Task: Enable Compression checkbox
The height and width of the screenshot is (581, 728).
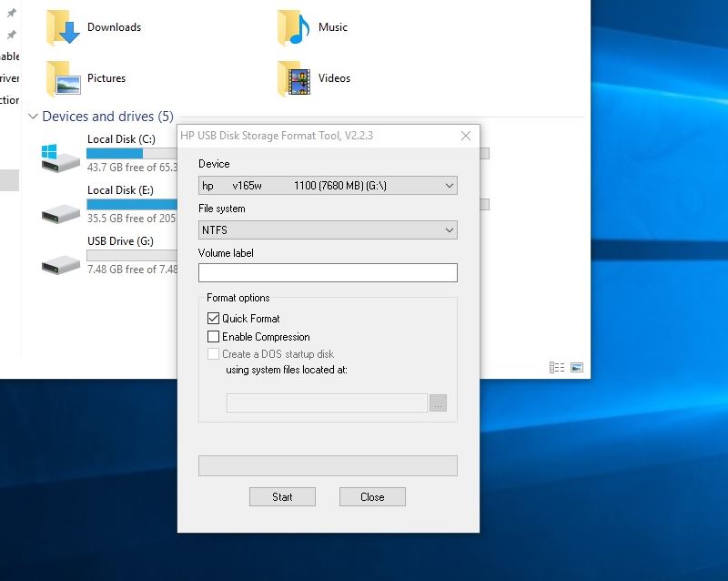Action: click(x=213, y=337)
